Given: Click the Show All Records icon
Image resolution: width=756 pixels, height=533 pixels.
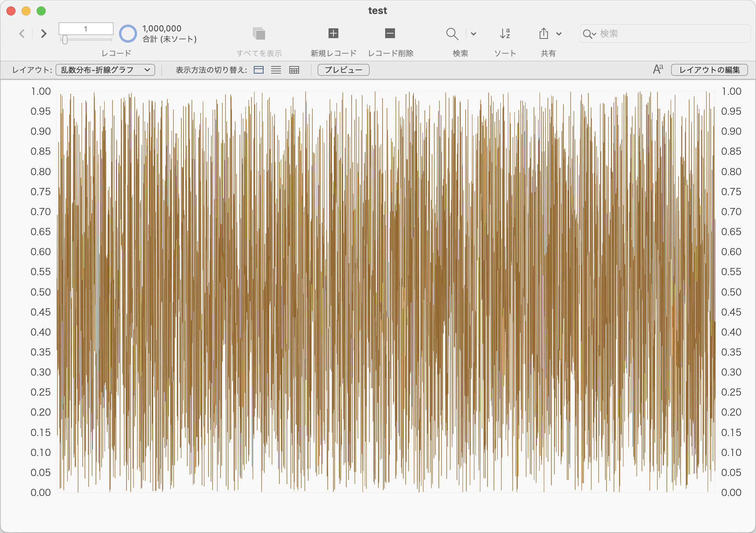Looking at the screenshot, I should click(259, 34).
